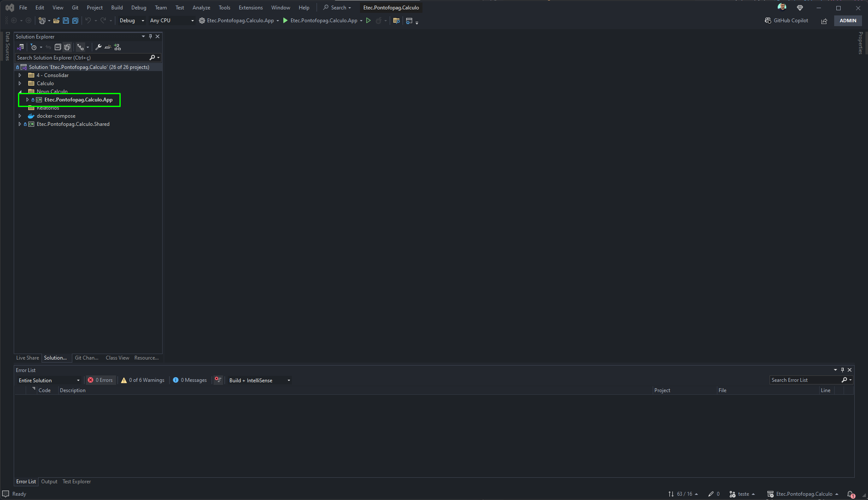Expand the 4 - Consolidar folder
The height and width of the screenshot is (500, 868).
coord(20,75)
